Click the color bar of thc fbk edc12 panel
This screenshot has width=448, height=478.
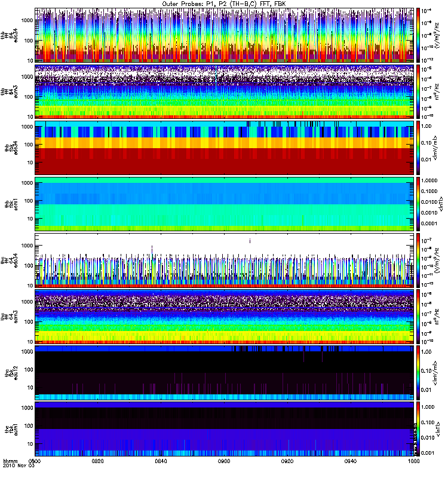coord(418,372)
